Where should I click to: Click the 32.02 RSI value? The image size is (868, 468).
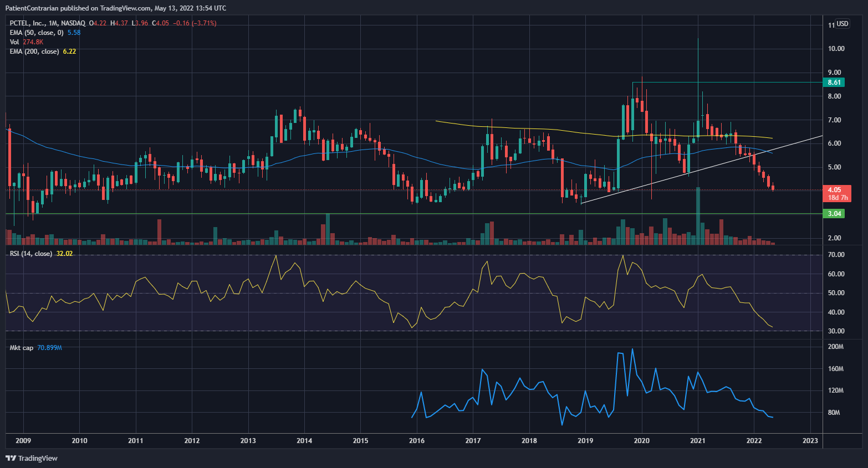click(65, 254)
